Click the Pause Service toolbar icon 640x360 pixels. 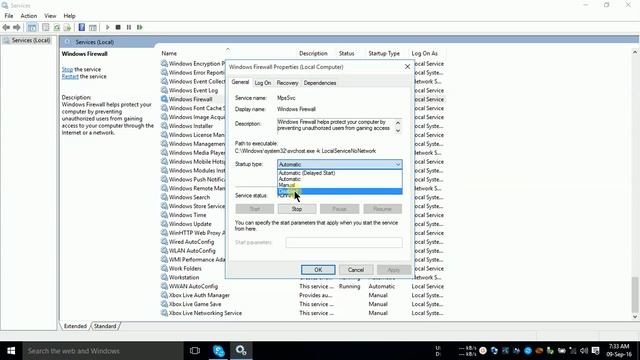[x=129, y=27]
